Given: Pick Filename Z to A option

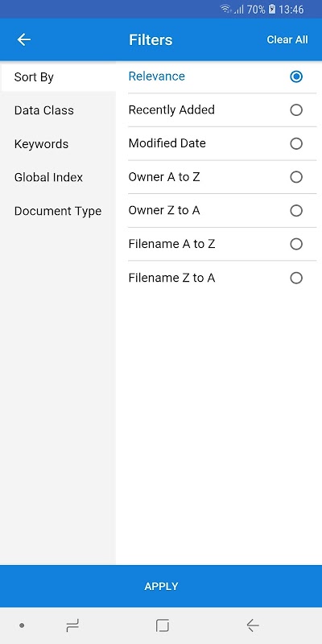Looking at the screenshot, I should 222,278.
